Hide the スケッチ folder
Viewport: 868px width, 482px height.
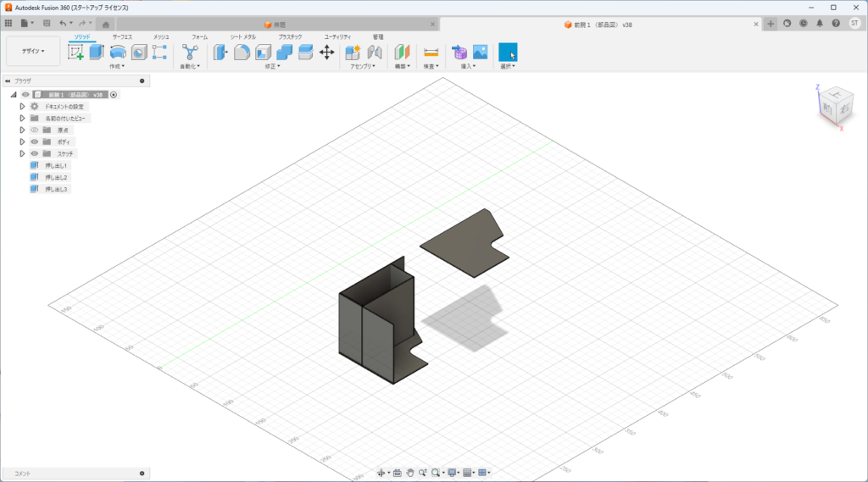click(x=34, y=153)
